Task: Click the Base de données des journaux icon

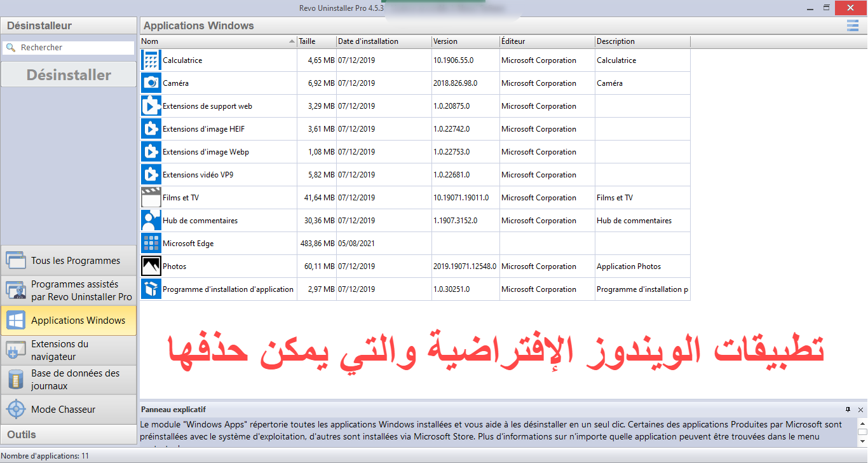Action: coord(16,380)
